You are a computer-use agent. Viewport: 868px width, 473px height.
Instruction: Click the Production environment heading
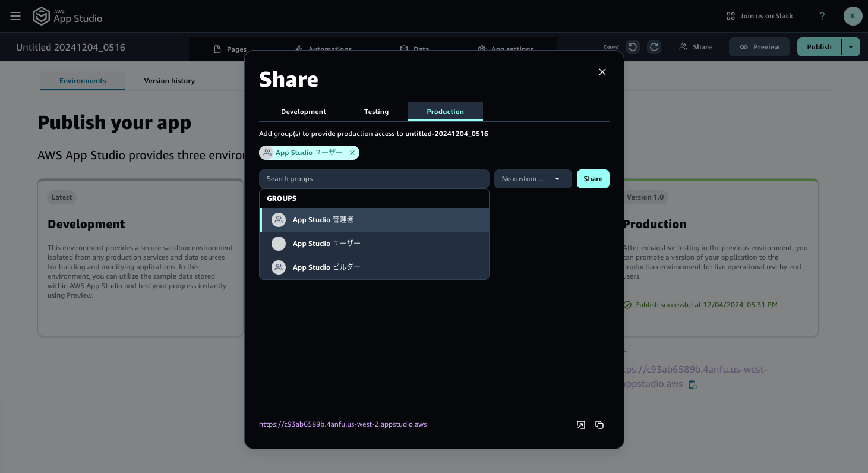[655, 224]
